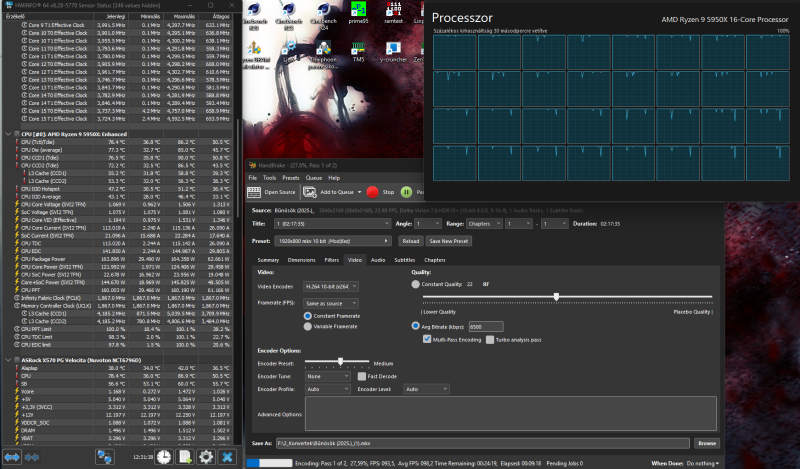Open HandBrake Presets menu

(x=291, y=178)
